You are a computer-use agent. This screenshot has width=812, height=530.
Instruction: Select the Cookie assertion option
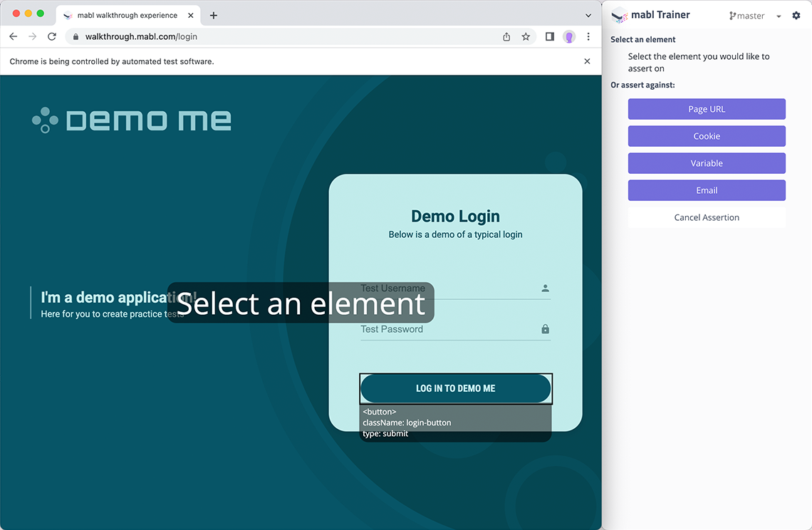click(x=707, y=136)
